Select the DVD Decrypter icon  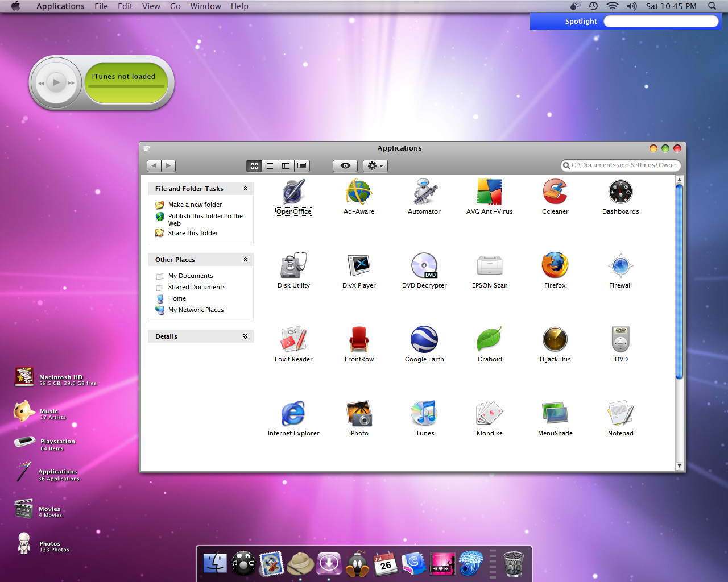pyautogui.click(x=424, y=266)
